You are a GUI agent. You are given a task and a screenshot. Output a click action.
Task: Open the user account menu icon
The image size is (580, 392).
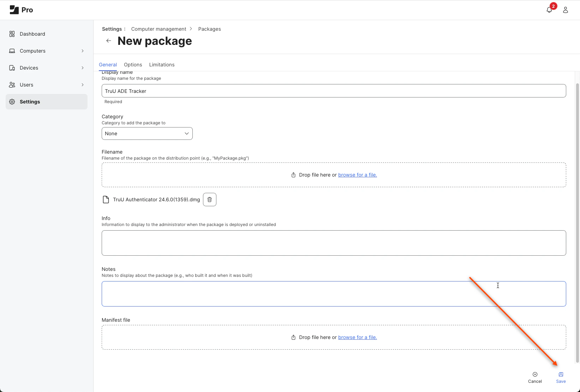566,10
